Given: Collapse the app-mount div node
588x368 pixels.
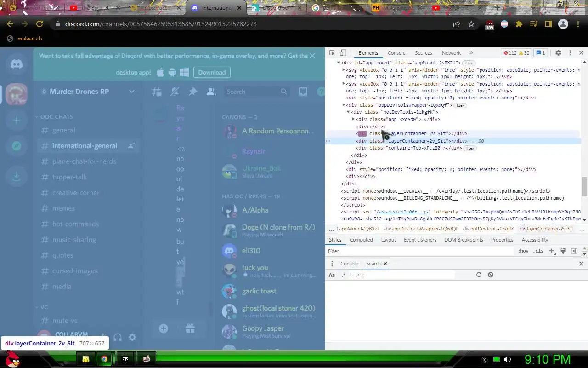Looking at the screenshot, I should pyautogui.click(x=339, y=63).
